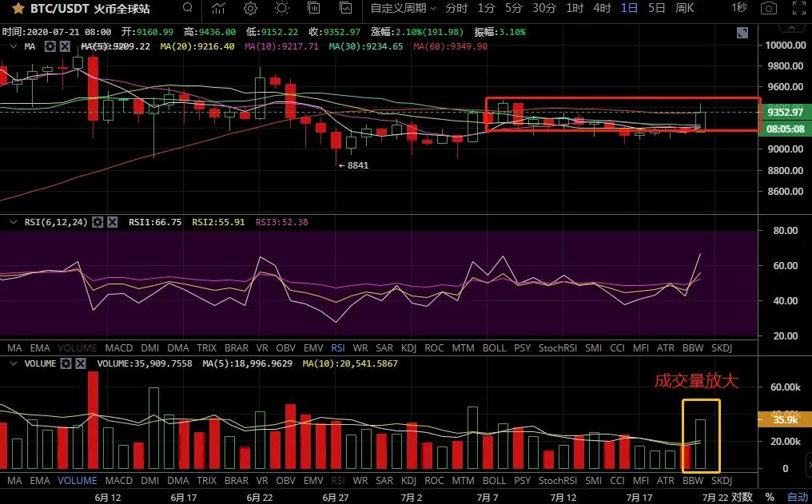Open the symbol search magnifier
The height and width of the screenshot is (504, 812).
coord(188,8)
